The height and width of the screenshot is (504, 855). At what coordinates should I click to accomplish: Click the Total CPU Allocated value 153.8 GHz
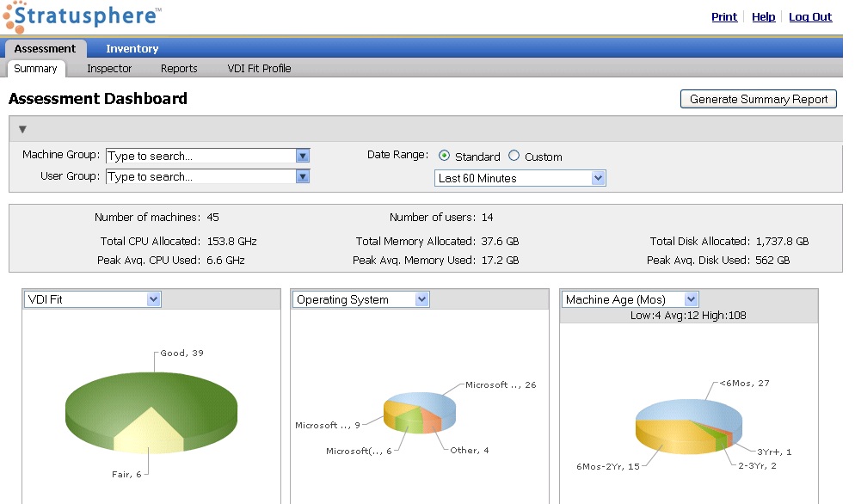pyautogui.click(x=231, y=242)
